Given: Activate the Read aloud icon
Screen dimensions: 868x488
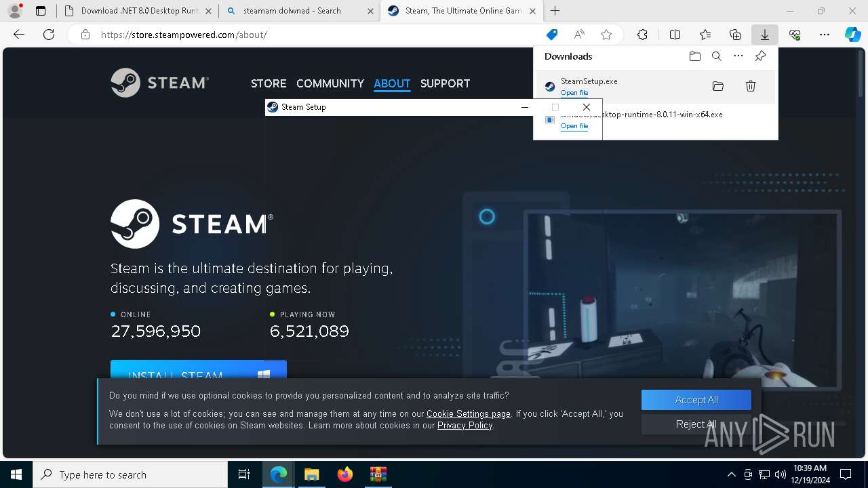Looking at the screenshot, I should (x=579, y=35).
